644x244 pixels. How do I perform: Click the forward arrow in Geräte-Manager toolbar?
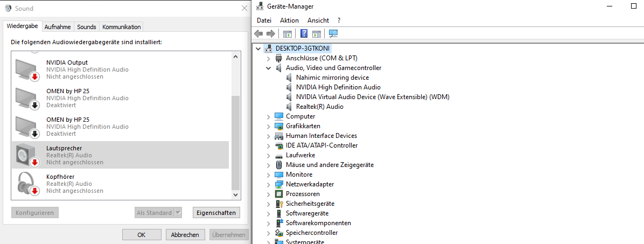[270, 33]
